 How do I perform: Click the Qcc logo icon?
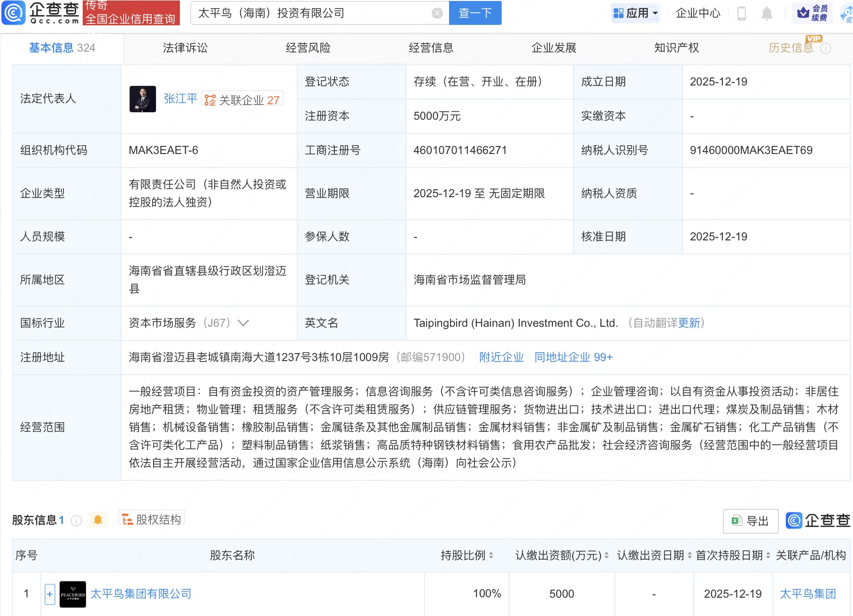pyautogui.click(x=13, y=13)
